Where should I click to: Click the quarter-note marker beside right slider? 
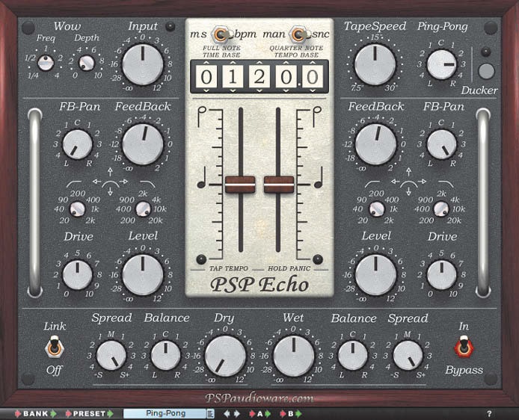click(x=319, y=178)
